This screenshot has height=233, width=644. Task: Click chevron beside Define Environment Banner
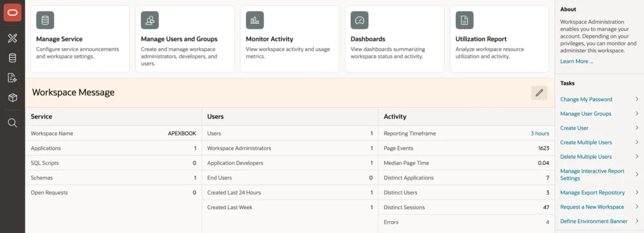click(636, 221)
